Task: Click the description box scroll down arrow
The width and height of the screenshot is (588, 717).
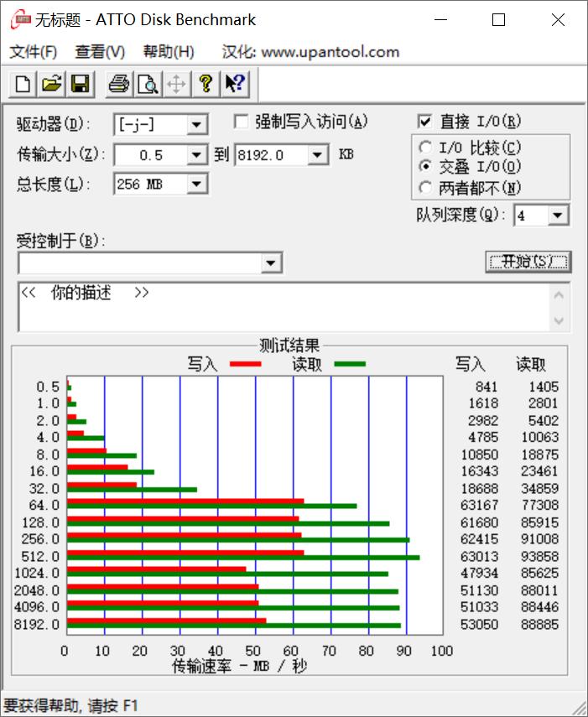Action: (559, 320)
